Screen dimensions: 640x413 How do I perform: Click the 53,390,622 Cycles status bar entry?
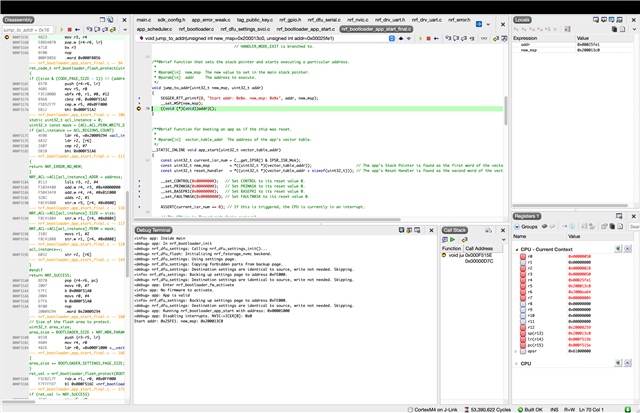click(x=487, y=409)
